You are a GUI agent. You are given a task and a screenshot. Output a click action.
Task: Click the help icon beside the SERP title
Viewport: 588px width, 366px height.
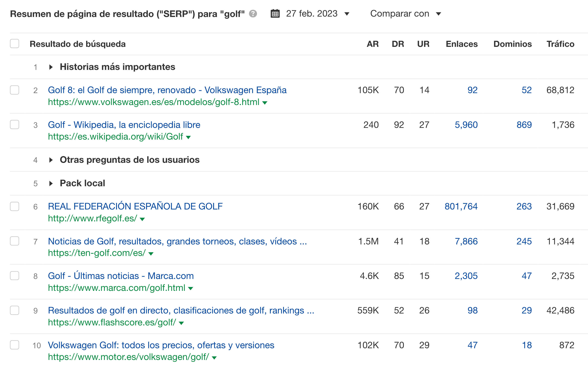click(253, 14)
